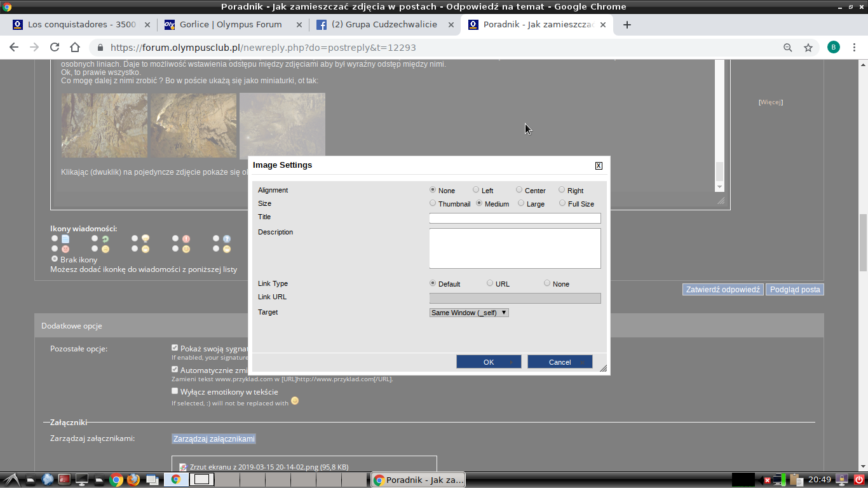Click the Zarządzaj załącznikami button
This screenshot has height=488, width=868.
[214, 439]
